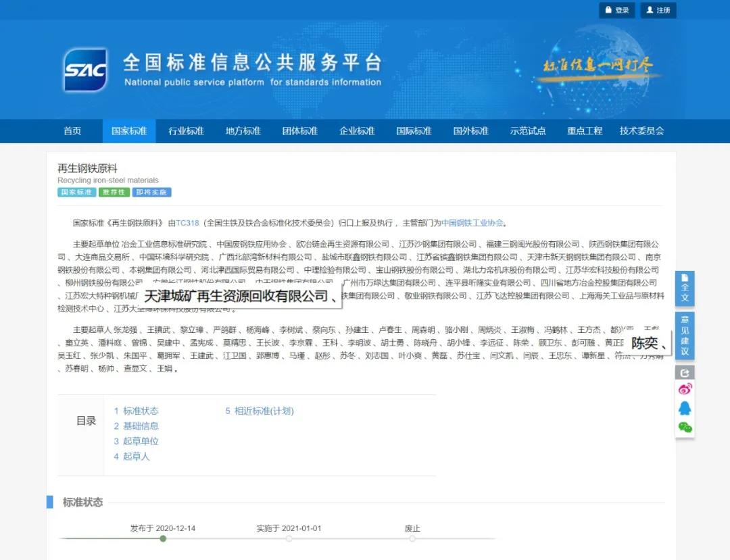Screen dimensions: 730x560
Task: Select 国际标准 in the navigation bar
Action: pos(414,131)
